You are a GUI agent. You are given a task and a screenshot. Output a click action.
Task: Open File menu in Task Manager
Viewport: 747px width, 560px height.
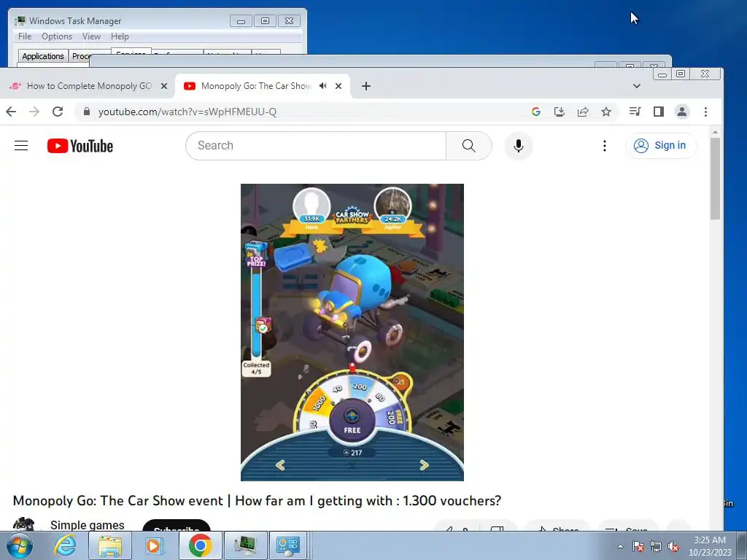click(x=25, y=36)
